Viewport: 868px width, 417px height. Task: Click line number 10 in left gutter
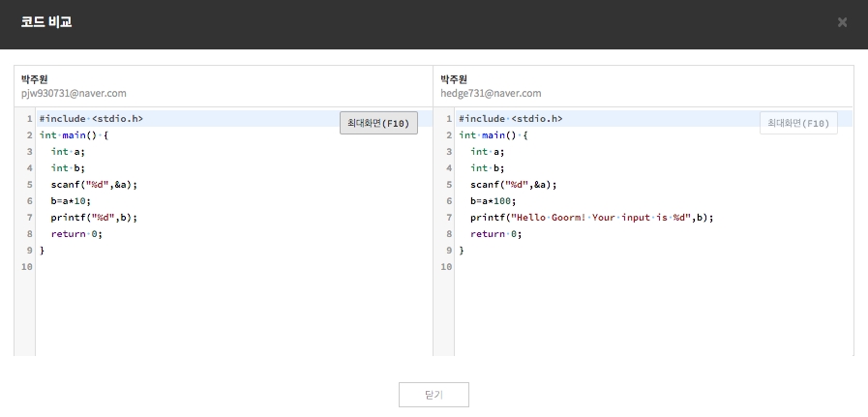coord(25,267)
